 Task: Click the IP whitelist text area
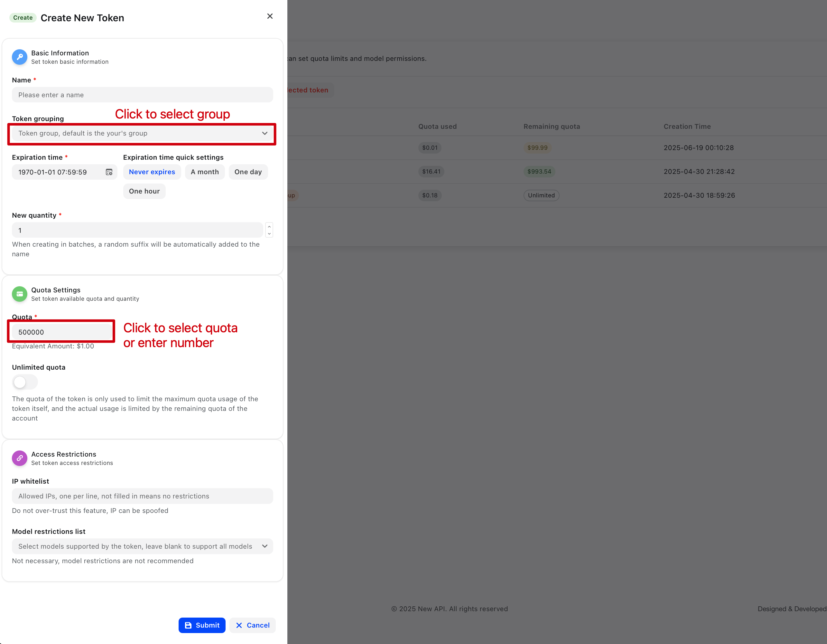pos(142,496)
